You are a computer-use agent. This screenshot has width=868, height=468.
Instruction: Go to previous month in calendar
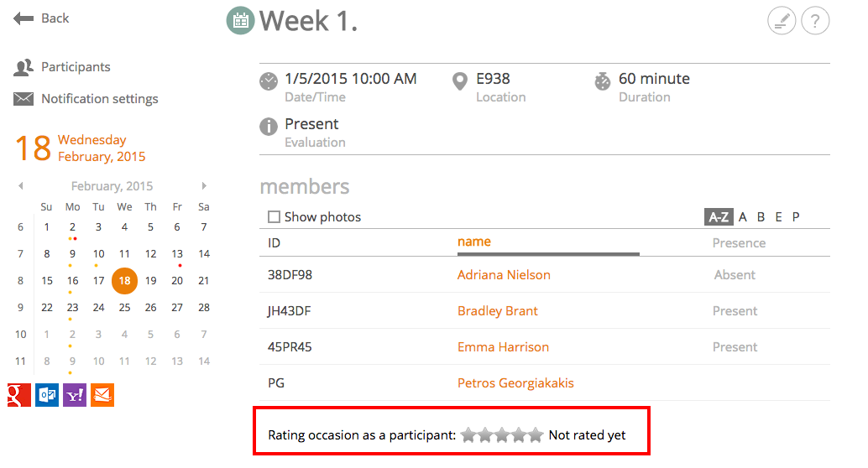20,186
